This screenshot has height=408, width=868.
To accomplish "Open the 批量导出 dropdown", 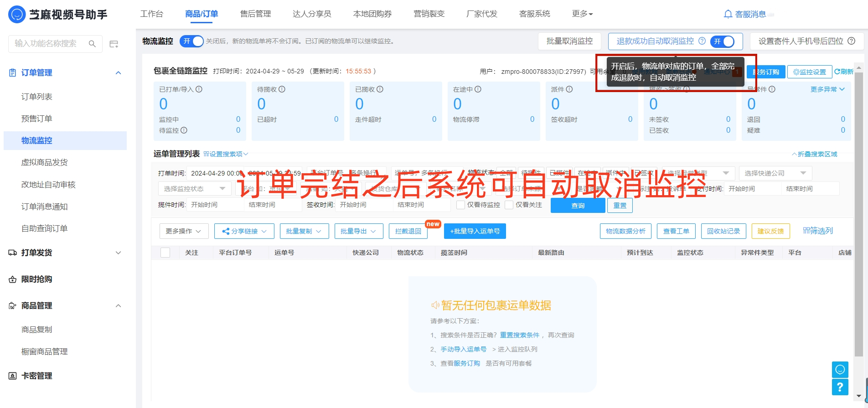I will click(x=359, y=231).
